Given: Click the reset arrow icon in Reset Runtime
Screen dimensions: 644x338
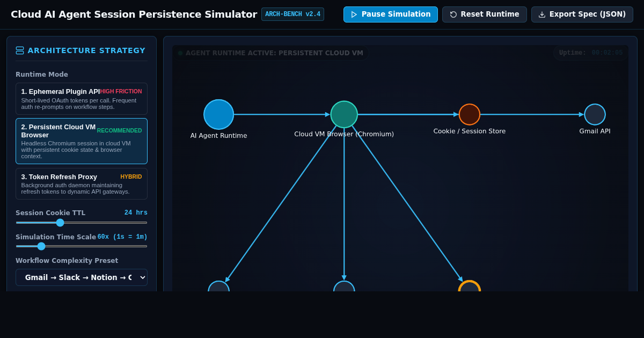Looking at the screenshot, I should click(x=453, y=14).
